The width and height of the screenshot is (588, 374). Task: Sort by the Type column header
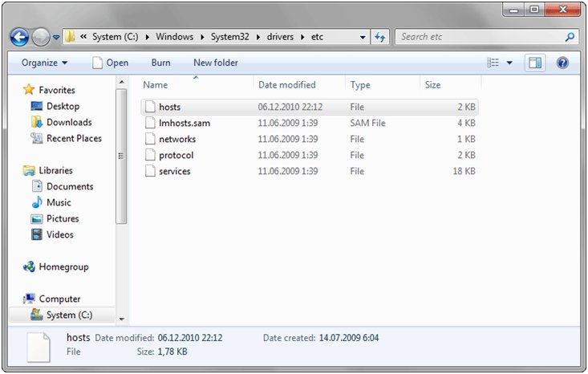click(x=360, y=85)
